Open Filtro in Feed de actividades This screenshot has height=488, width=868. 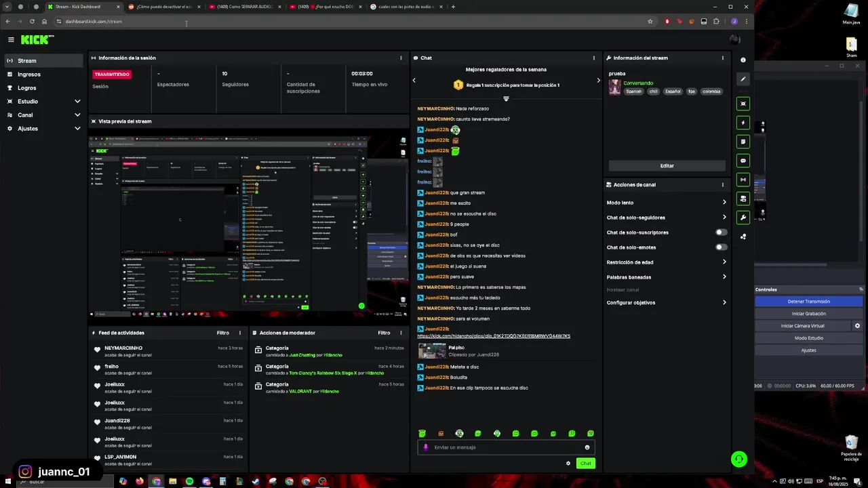pos(222,333)
